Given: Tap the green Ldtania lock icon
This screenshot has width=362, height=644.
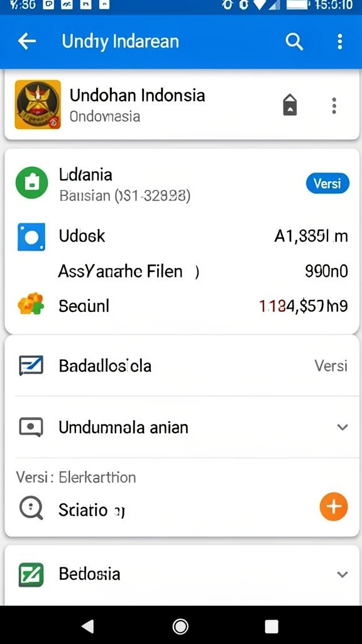Looking at the screenshot, I should click(x=31, y=183).
